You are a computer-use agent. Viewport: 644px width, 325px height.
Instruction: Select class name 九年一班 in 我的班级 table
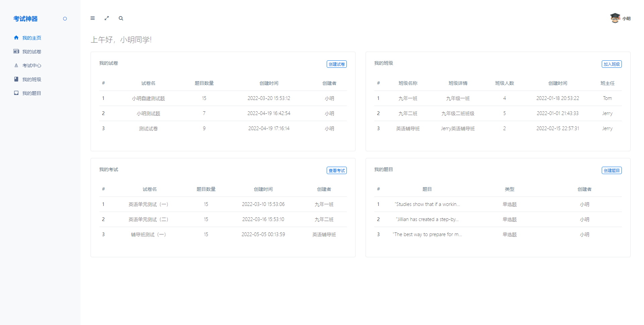point(408,98)
